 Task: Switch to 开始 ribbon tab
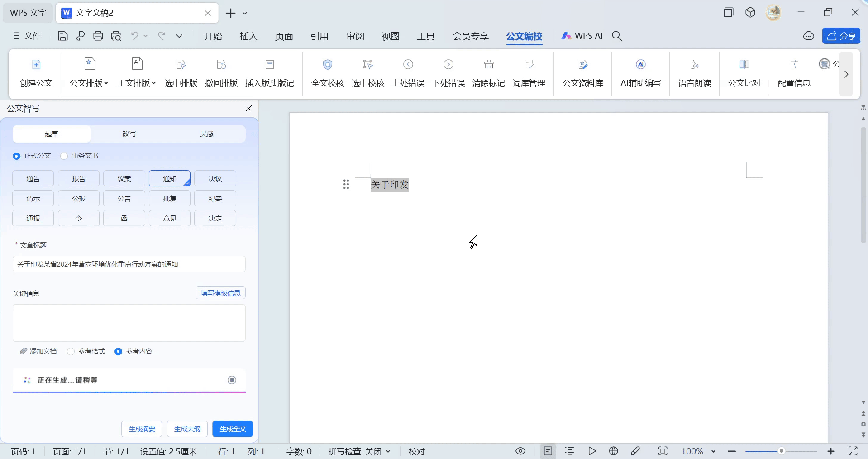coord(213,36)
